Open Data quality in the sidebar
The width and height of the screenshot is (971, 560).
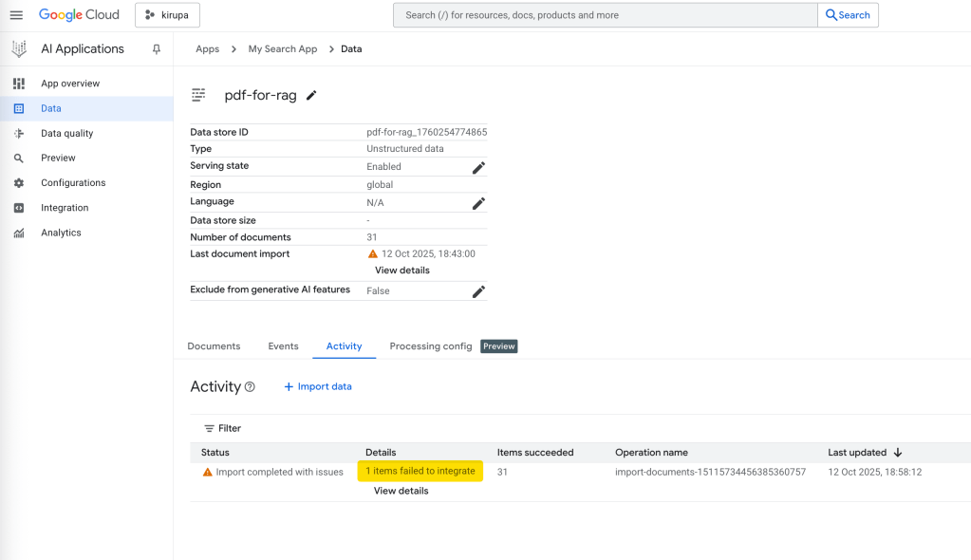(66, 134)
